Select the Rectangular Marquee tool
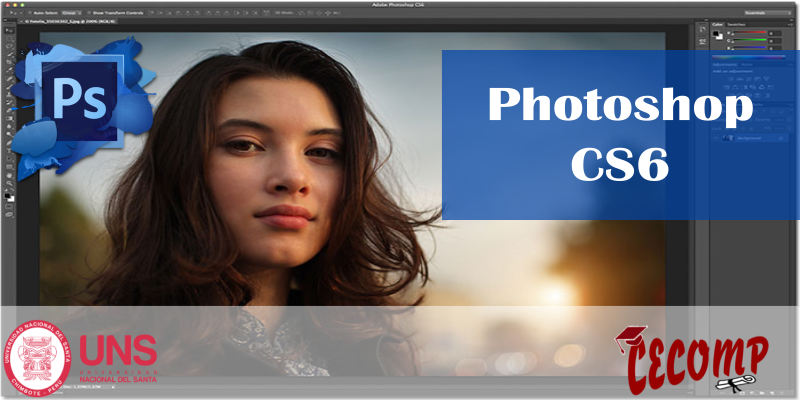This screenshot has width=800, height=400. point(9,39)
